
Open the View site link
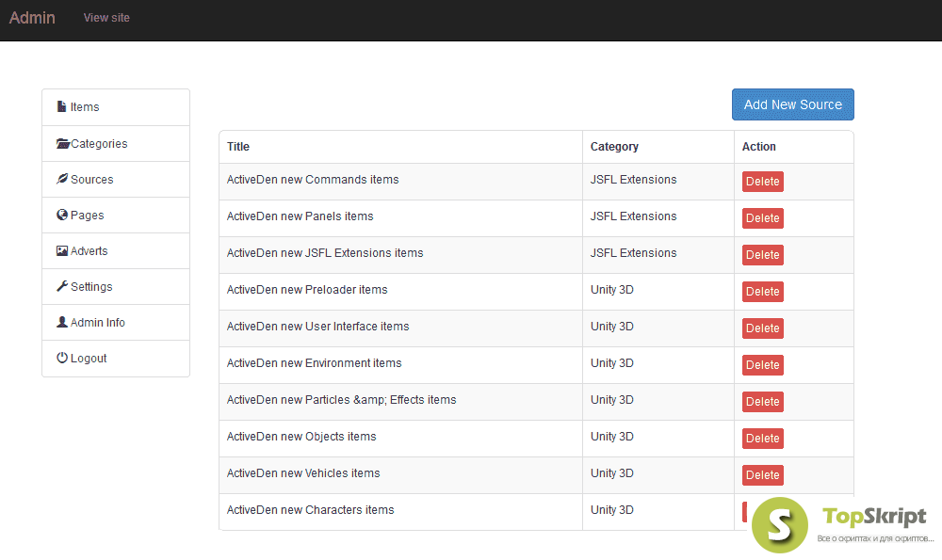[x=106, y=18]
